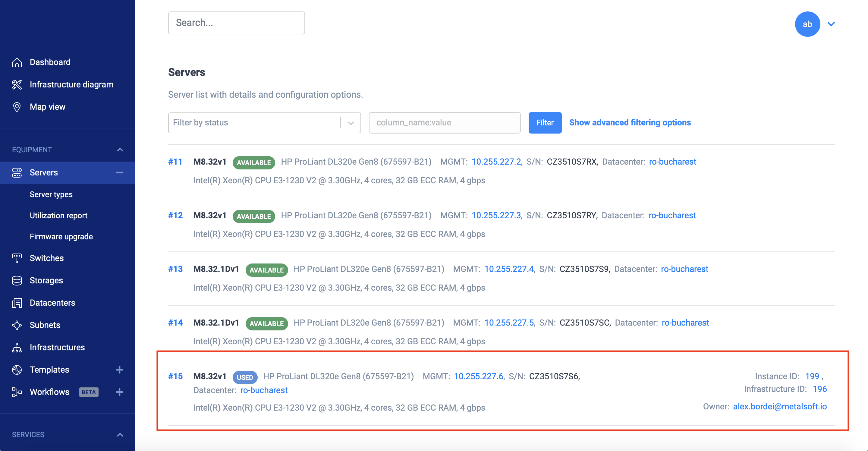Collapse the EQUIPMENT section
This screenshot has width=868, height=451.
120,150
